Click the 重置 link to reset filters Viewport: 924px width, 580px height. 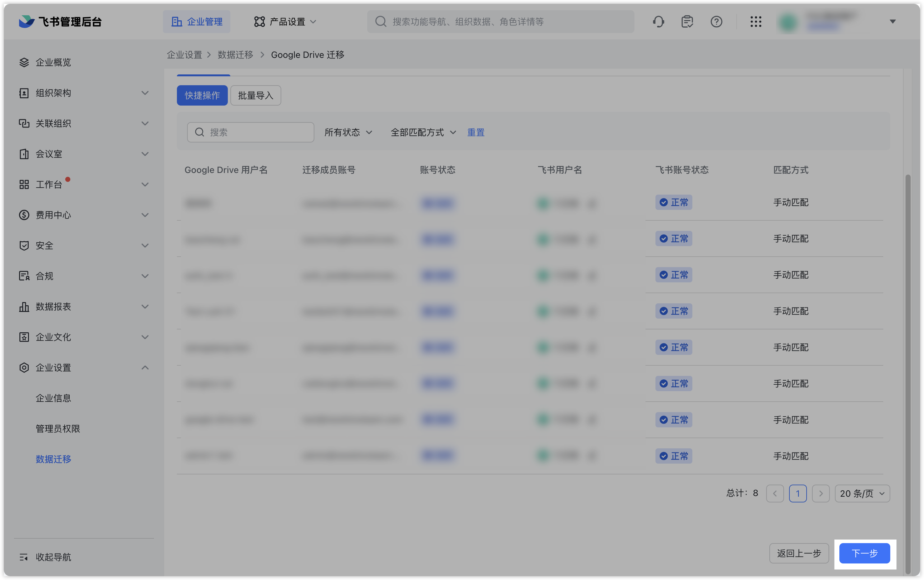point(476,132)
